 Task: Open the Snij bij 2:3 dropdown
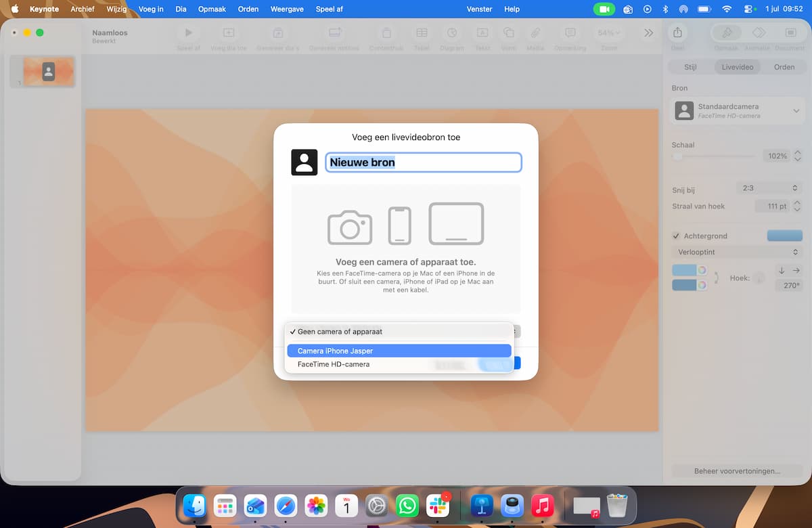(769, 188)
